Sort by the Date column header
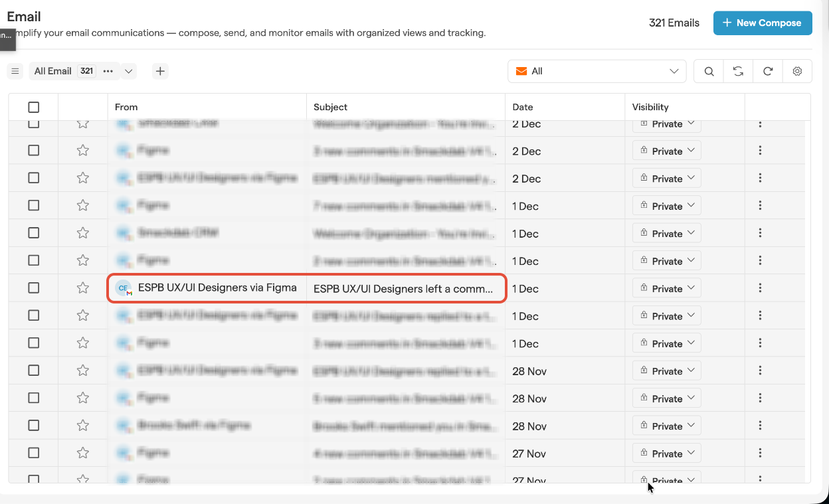 point(523,107)
